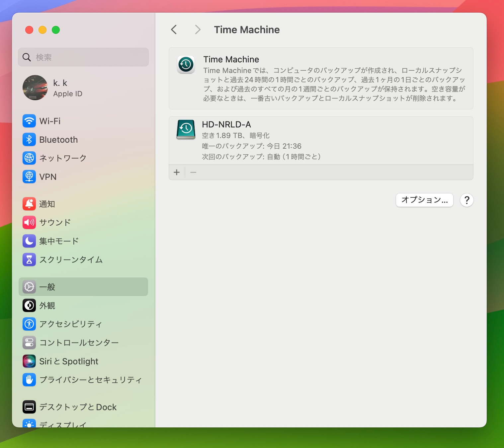The width and height of the screenshot is (504, 448).
Task: Select 集中モード in sidebar
Action: pos(83,241)
